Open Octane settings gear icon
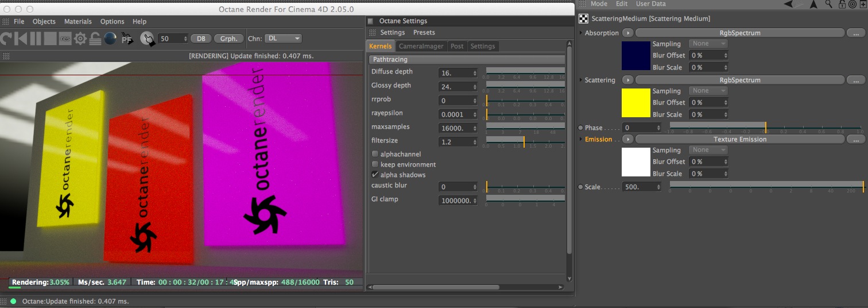The image size is (868, 308). pos(80,38)
